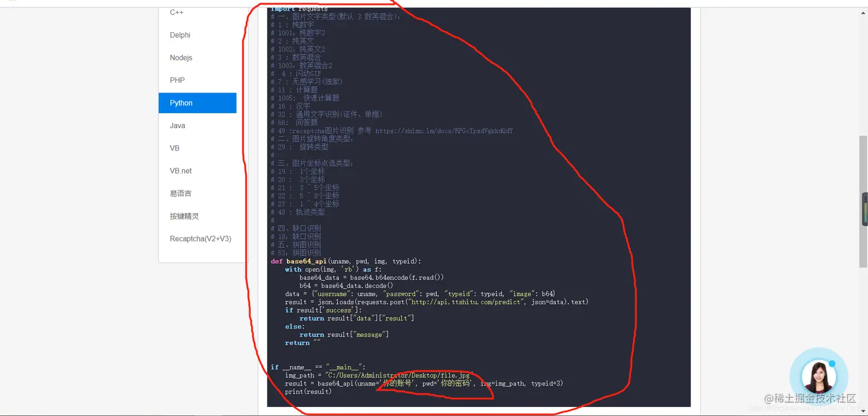Click the '你的密码' password placeholder in code
The width and height of the screenshot is (868, 416).
click(454, 383)
